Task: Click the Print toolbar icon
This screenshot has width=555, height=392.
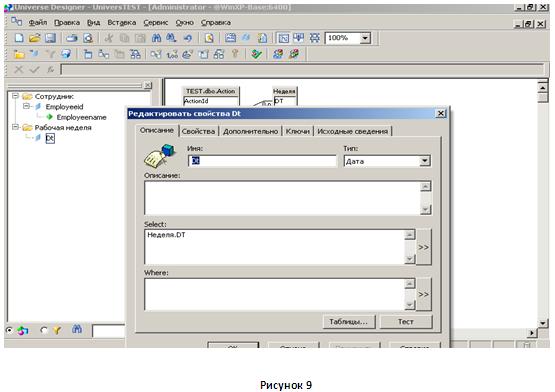Action: pyautogui.click(x=72, y=38)
